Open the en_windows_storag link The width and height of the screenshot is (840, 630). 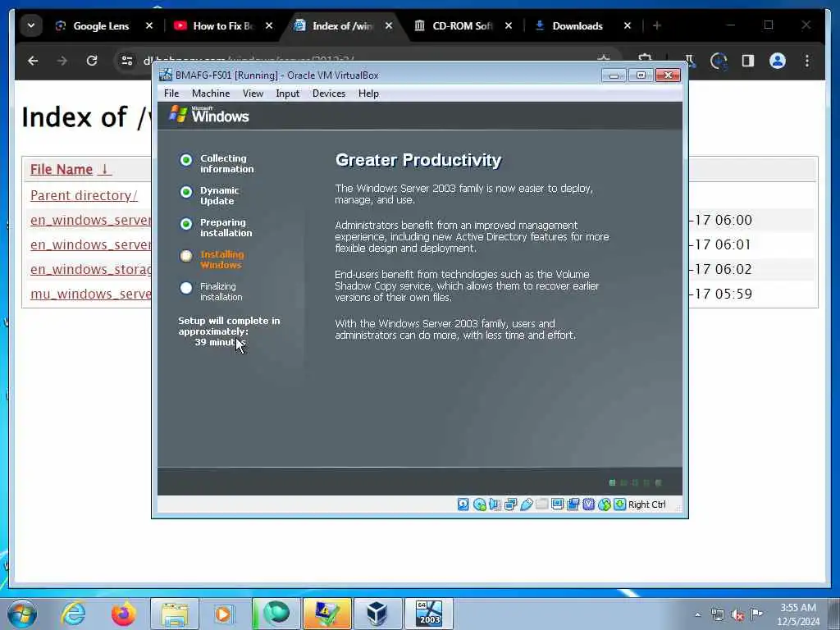(x=90, y=269)
